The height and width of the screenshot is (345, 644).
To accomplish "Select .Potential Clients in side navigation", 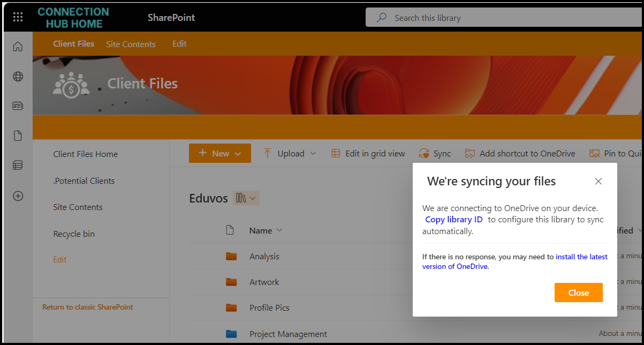I will click(84, 181).
